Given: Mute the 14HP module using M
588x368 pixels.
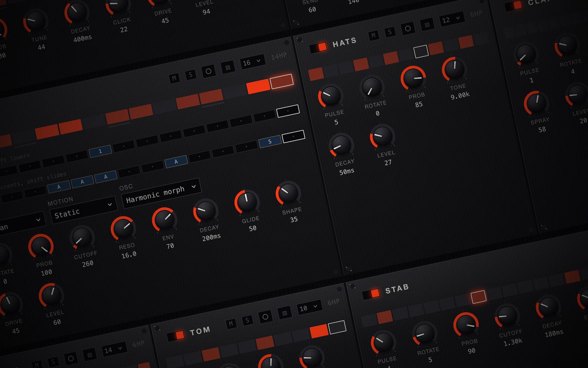Looking at the screenshot, I should point(174,78).
